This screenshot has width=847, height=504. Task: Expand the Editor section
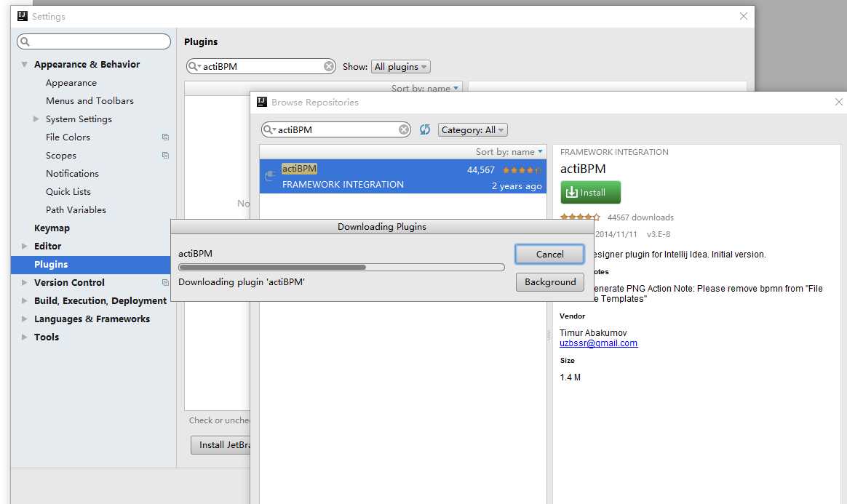pos(24,246)
